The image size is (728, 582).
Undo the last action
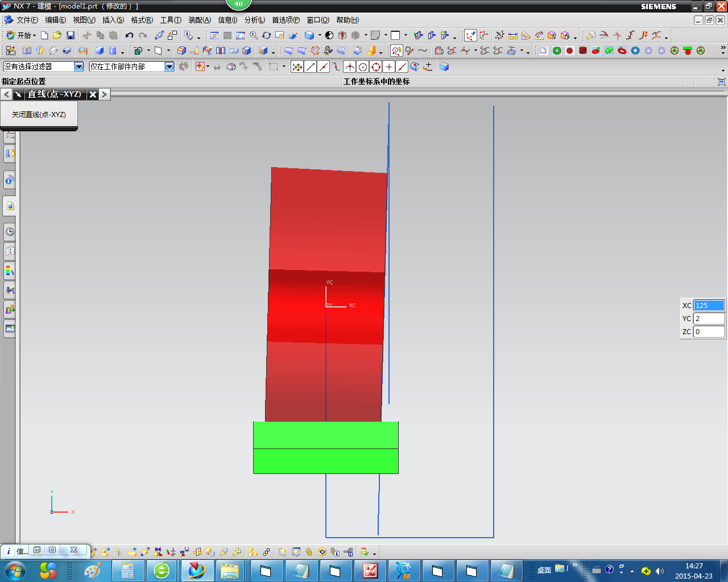(130, 35)
